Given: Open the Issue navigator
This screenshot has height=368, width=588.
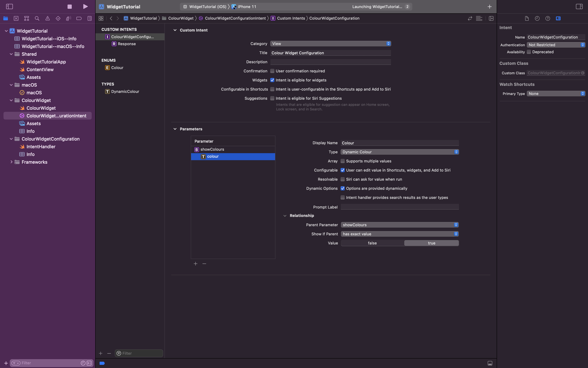Looking at the screenshot, I should click(x=48, y=18).
